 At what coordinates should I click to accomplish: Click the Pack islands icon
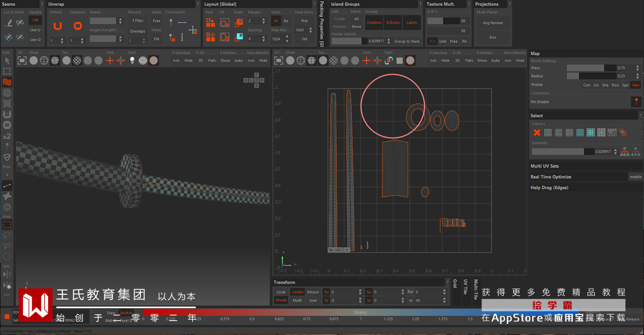pos(210,23)
